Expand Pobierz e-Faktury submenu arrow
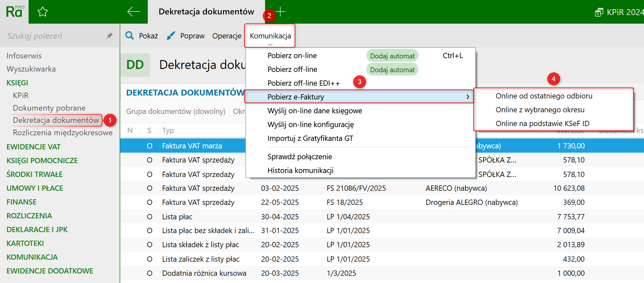This screenshot has height=283, width=644. tap(468, 97)
